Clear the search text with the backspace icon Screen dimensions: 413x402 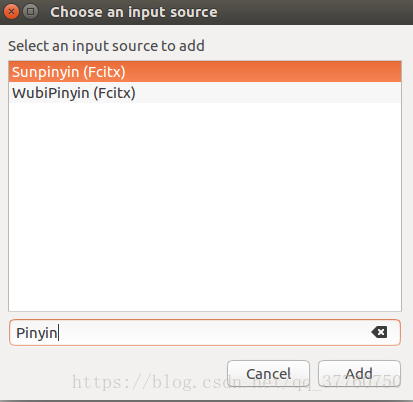click(379, 332)
